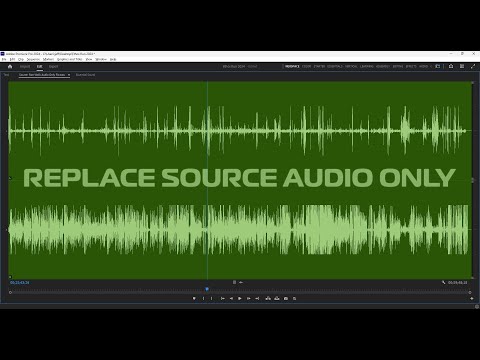480x360 pixels.
Task: Click the playhead on source time ruler
Action: [x=207, y=289]
